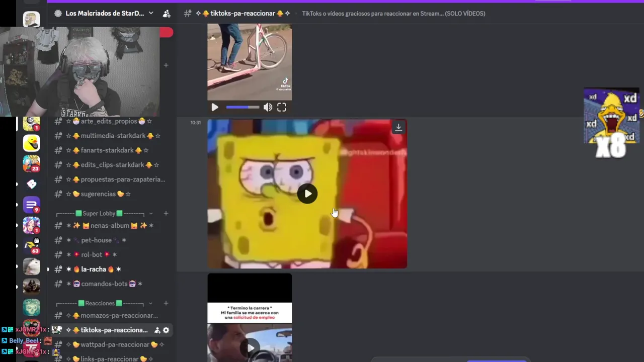The width and height of the screenshot is (644, 362).
Task: Open the purple server icon with badge 9
Action: (x=31, y=205)
